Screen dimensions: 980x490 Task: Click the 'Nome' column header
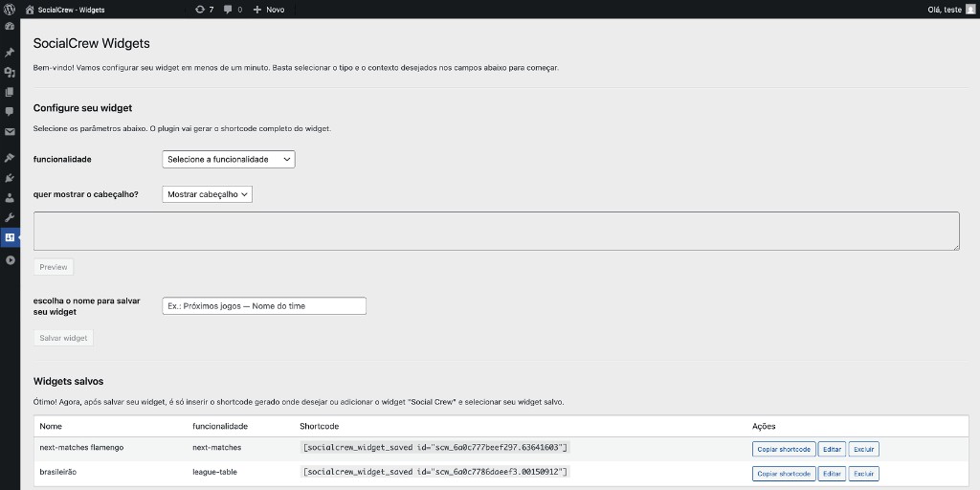(51, 426)
